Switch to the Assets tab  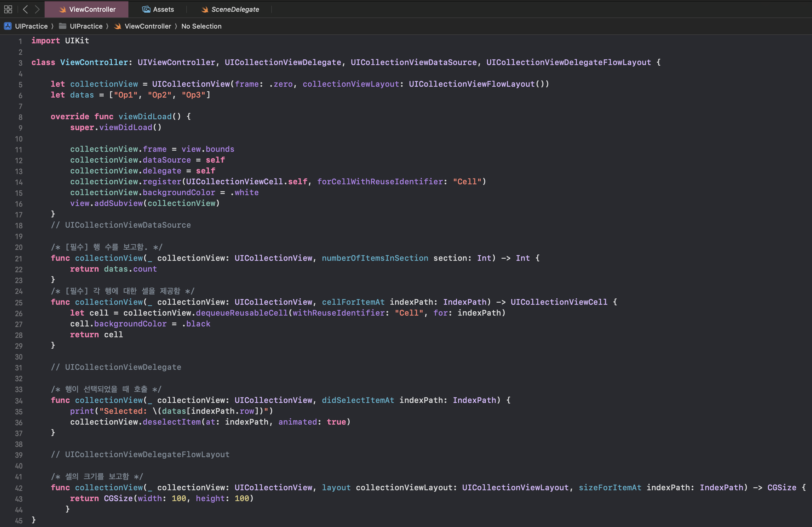tap(163, 9)
